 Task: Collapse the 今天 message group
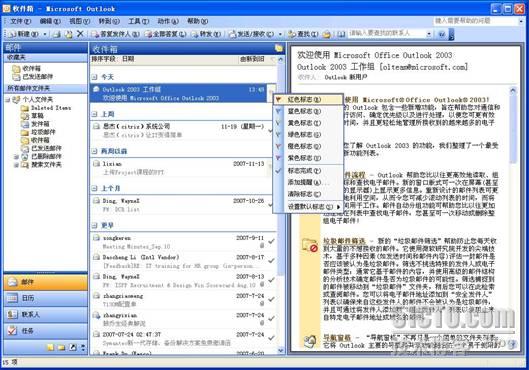tap(94, 77)
